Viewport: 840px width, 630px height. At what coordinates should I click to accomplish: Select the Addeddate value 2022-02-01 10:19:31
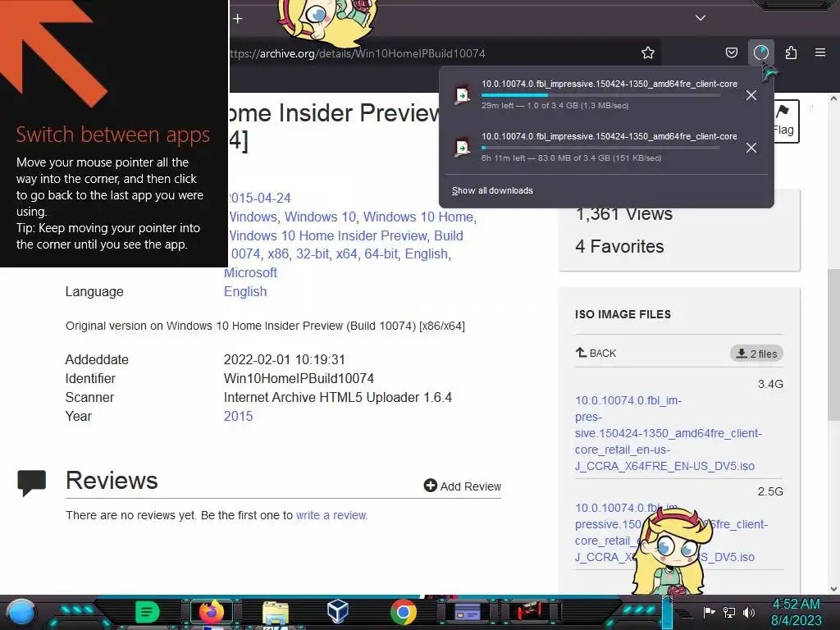point(285,359)
